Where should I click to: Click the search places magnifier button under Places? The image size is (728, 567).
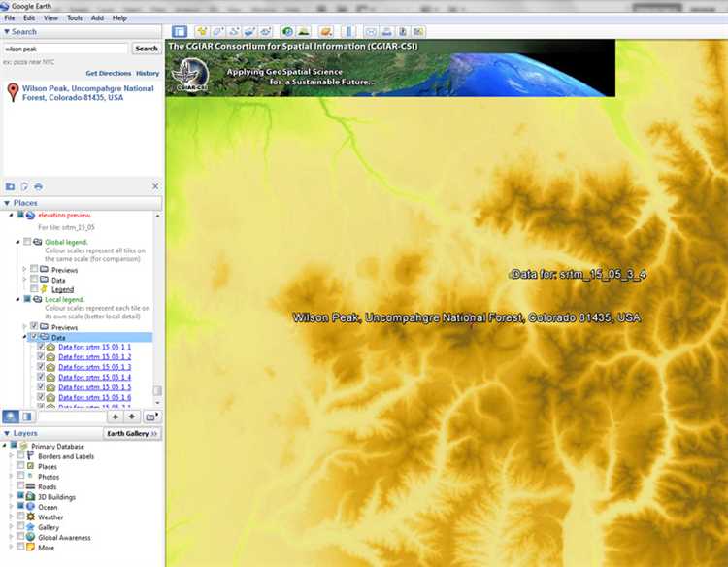11,417
